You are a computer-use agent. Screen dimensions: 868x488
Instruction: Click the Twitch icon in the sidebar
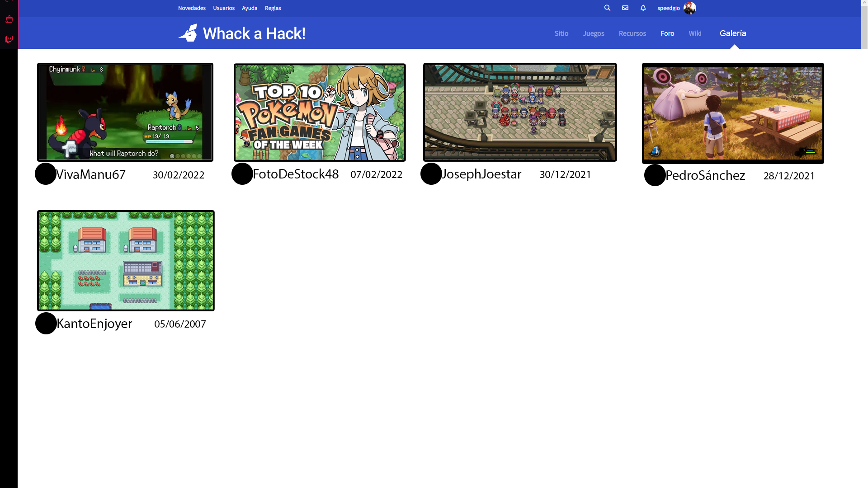tap(9, 40)
